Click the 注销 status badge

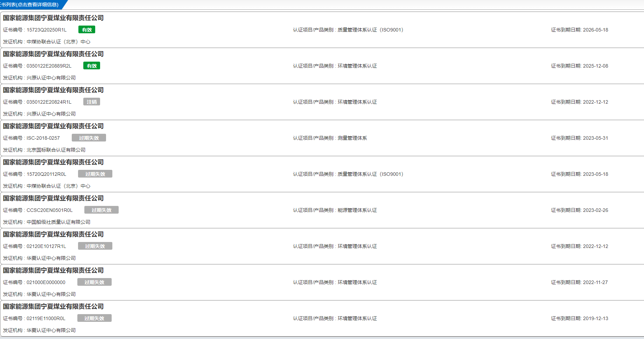tap(92, 102)
